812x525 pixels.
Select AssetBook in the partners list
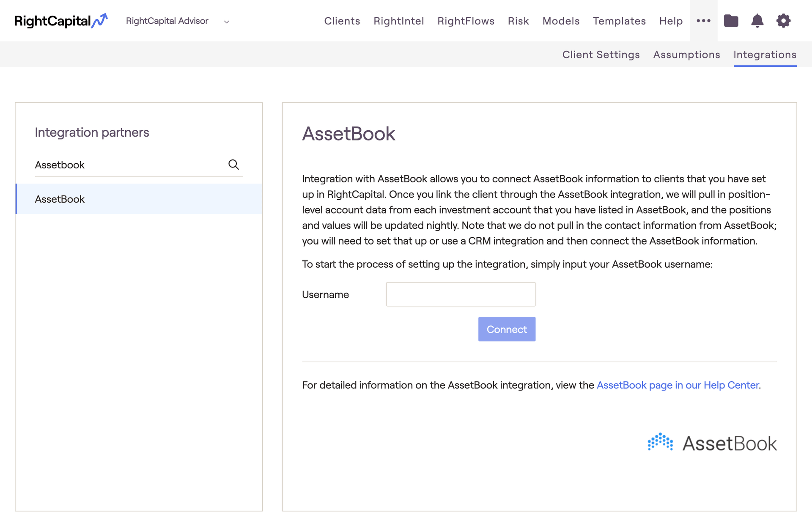[139, 199]
